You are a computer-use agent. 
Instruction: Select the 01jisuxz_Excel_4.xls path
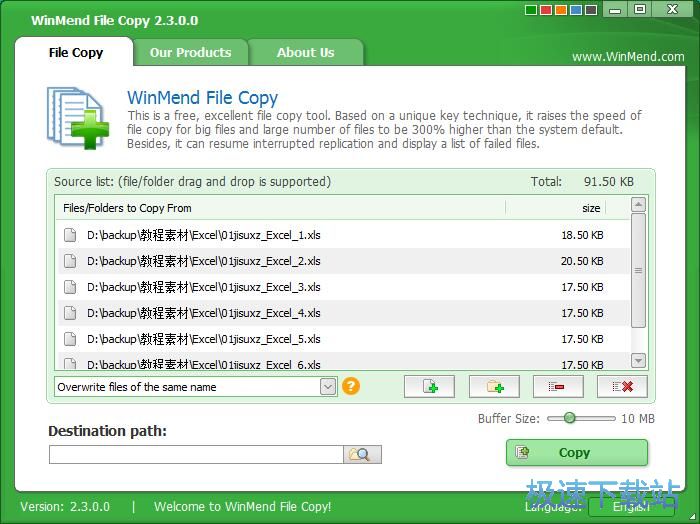(204, 313)
